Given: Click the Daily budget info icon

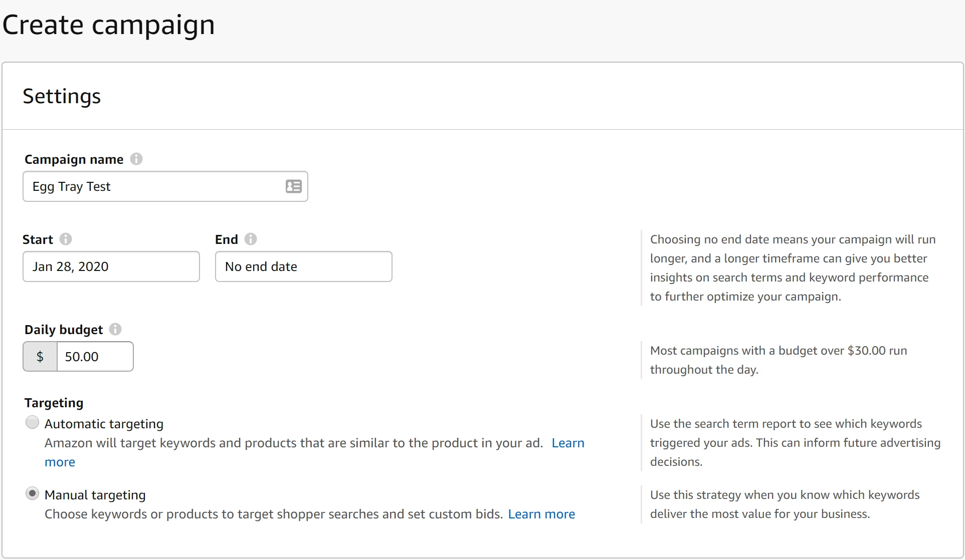Looking at the screenshot, I should [x=115, y=329].
